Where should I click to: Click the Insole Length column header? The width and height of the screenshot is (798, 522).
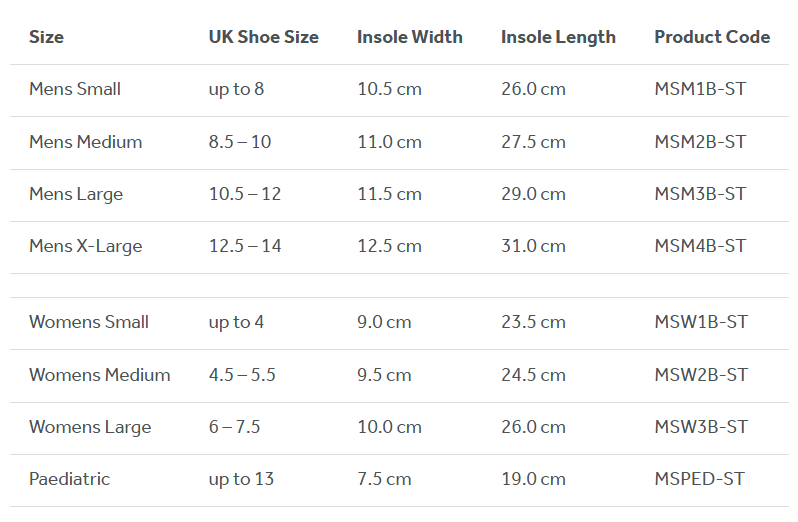click(558, 37)
